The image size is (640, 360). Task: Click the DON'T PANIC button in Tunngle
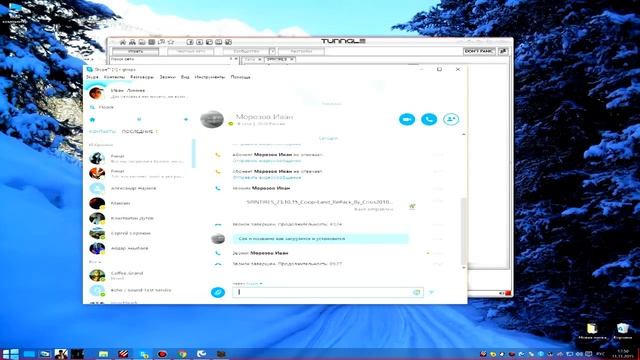[479, 51]
